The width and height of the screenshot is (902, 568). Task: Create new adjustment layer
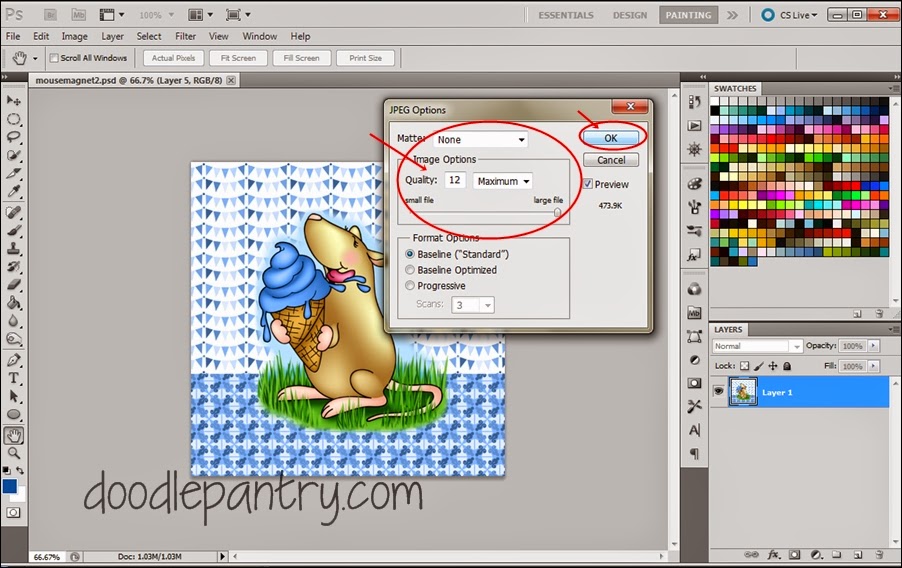point(816,555)
